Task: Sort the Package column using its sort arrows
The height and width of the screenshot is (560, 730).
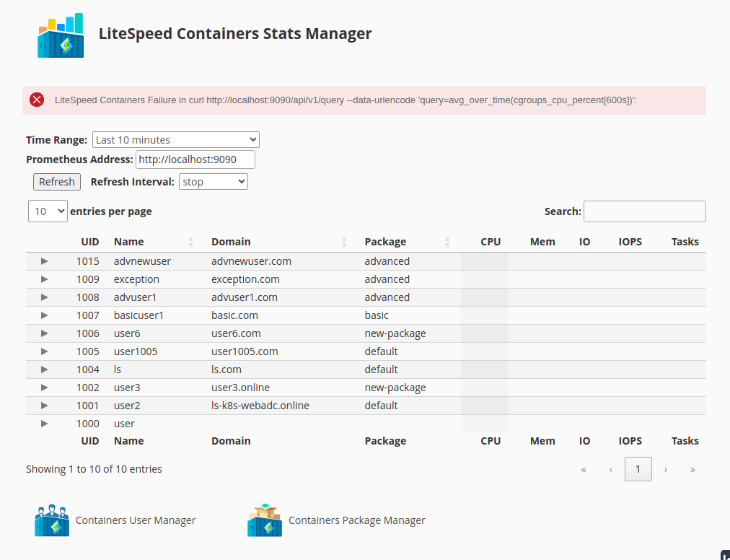Action: point(448,242)
